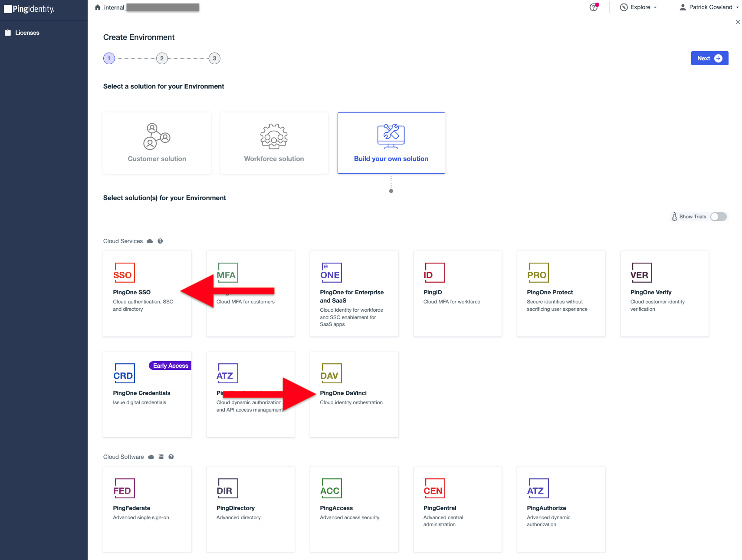
Task: Click the DAV product icon
Action: coord(331,373)
